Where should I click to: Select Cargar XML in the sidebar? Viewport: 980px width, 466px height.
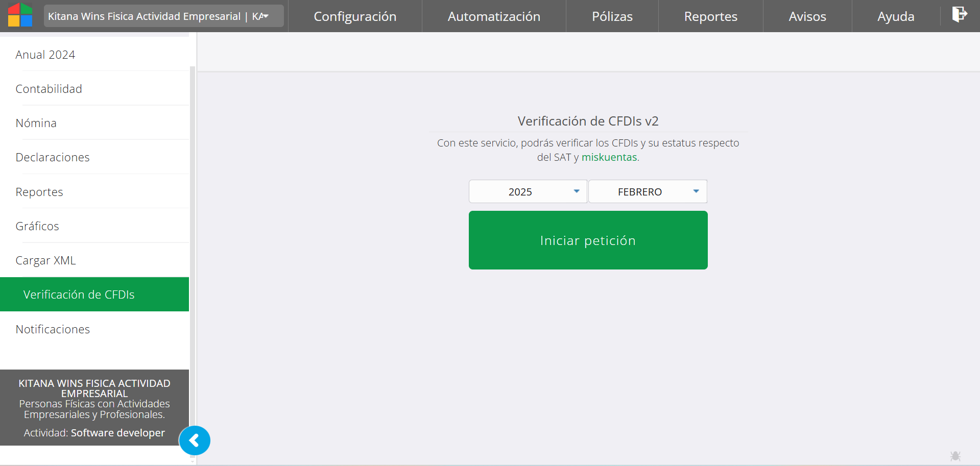click(x=45, y=260)
